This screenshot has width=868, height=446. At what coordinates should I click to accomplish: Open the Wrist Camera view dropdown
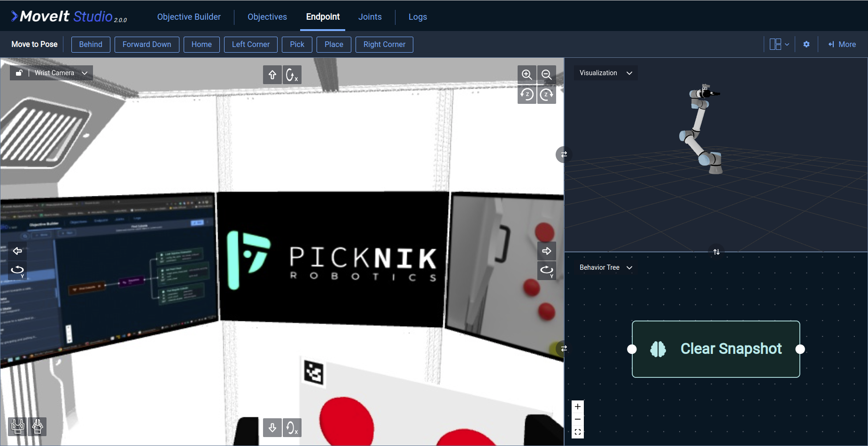(x=61, y=73)
